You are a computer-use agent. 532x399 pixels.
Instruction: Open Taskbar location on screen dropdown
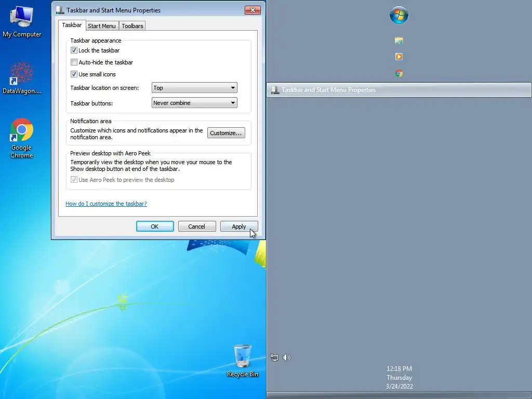[194, 88]
